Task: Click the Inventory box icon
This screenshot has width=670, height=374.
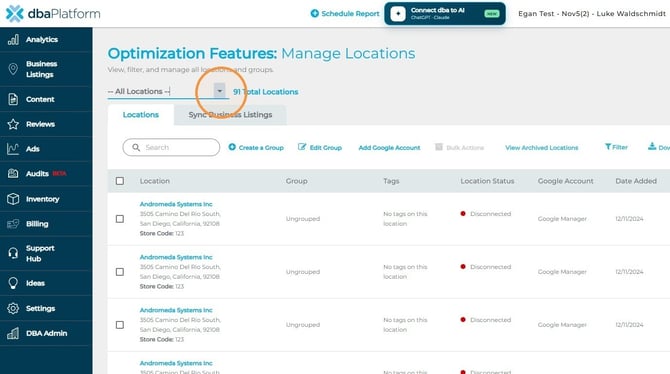Action: [13, 199]
